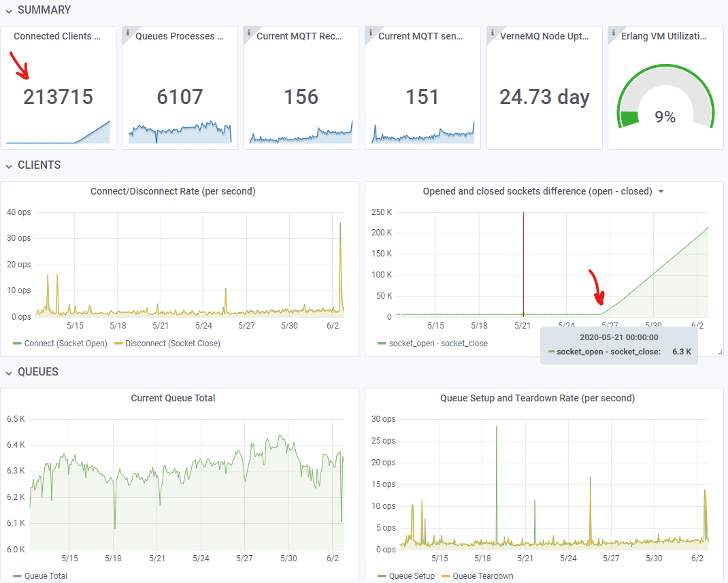Toggle the socket_open - socket_close series

click(x=439, y=344)
